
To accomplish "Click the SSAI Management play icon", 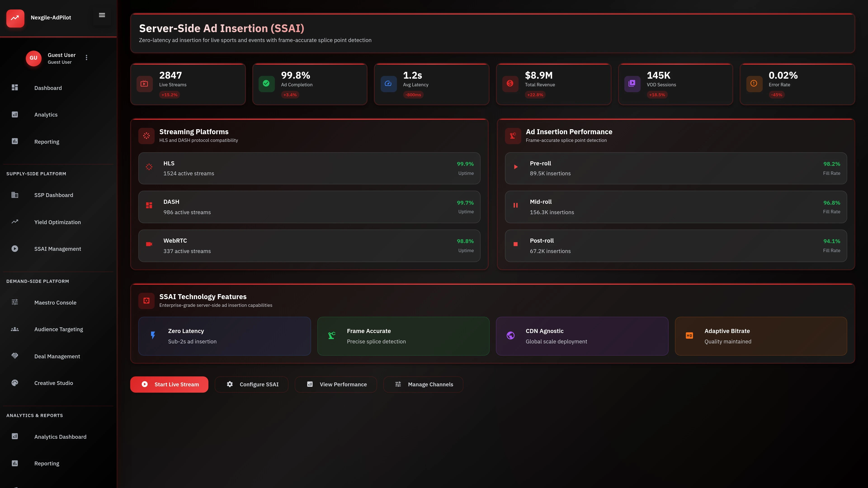I will (14, 249).
